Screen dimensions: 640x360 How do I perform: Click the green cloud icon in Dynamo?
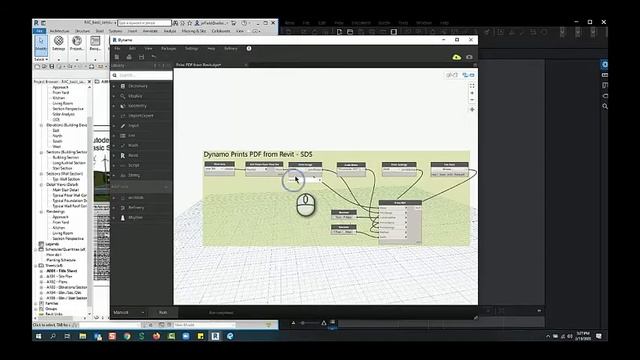click(456, 57)
